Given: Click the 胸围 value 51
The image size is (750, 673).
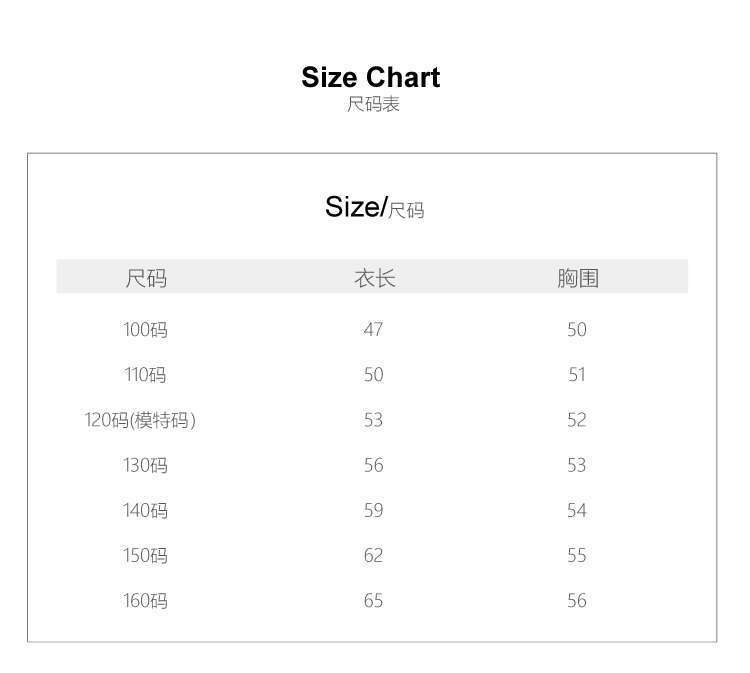Looking at the screenshot, I should 577,375.
